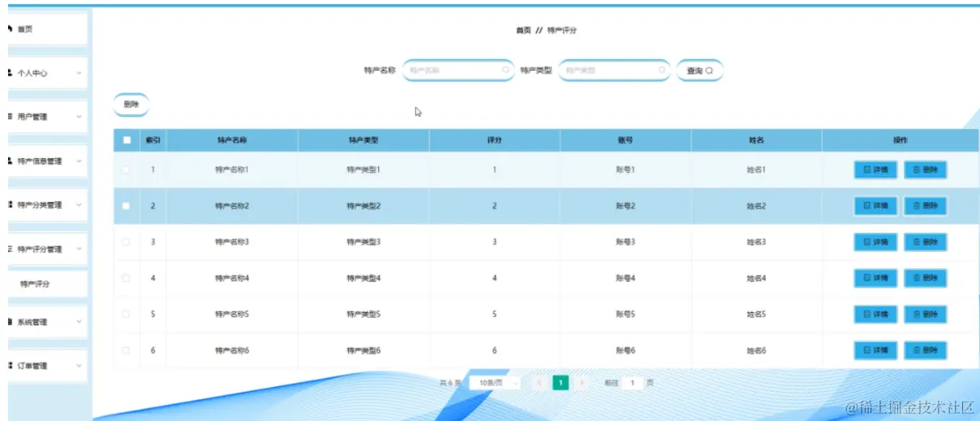Check the checkbox for row 特产名称6
The height and width of the screenshot is (421, 980).
[x=126, y=350]
